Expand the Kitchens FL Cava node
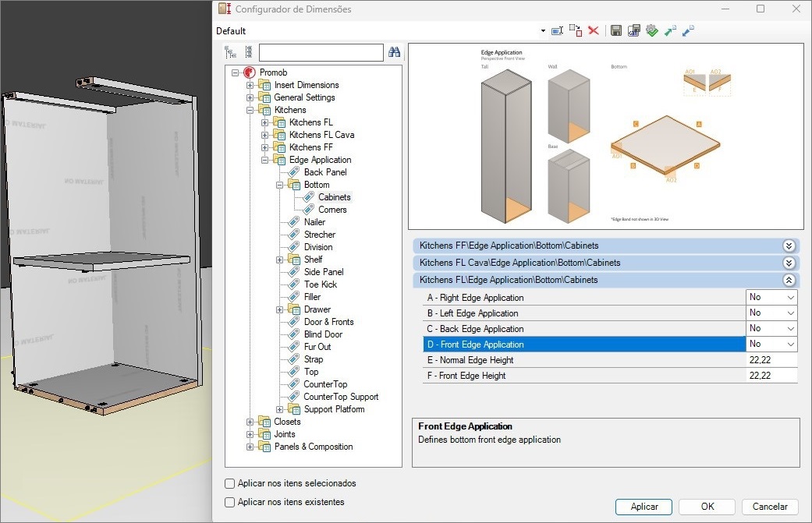Screen dimensions: 812x523 264,135
